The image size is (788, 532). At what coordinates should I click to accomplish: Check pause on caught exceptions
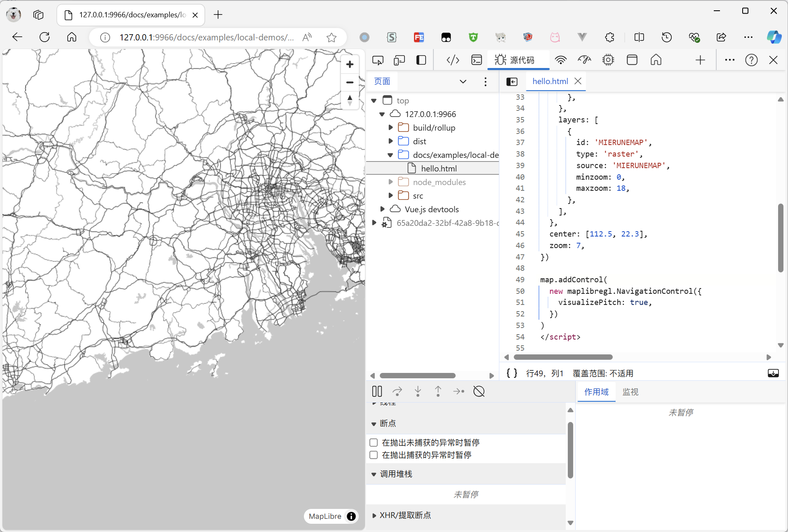(374, 455)
